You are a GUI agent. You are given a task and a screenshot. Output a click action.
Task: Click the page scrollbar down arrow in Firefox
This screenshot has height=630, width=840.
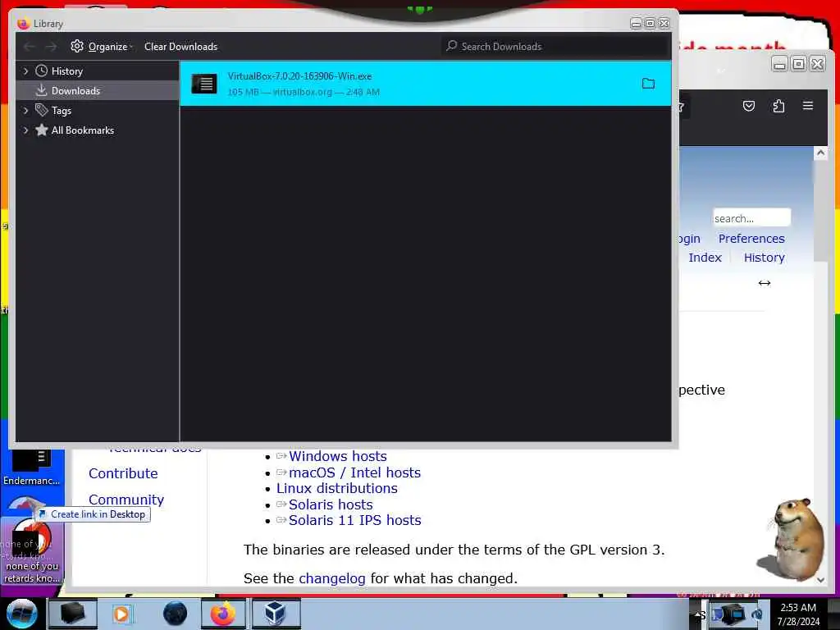820,579
